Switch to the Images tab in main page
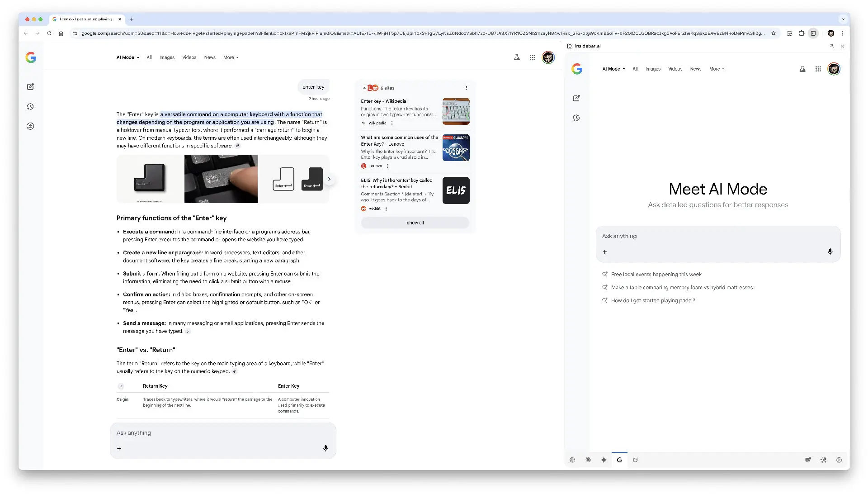868x494 pixels. (x=167, y=57)
